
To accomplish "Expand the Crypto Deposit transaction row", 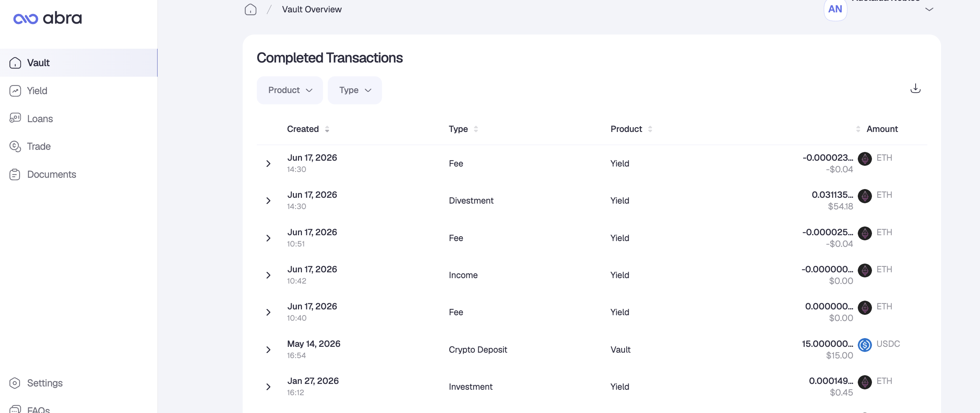I will click(x=268, y=350).
